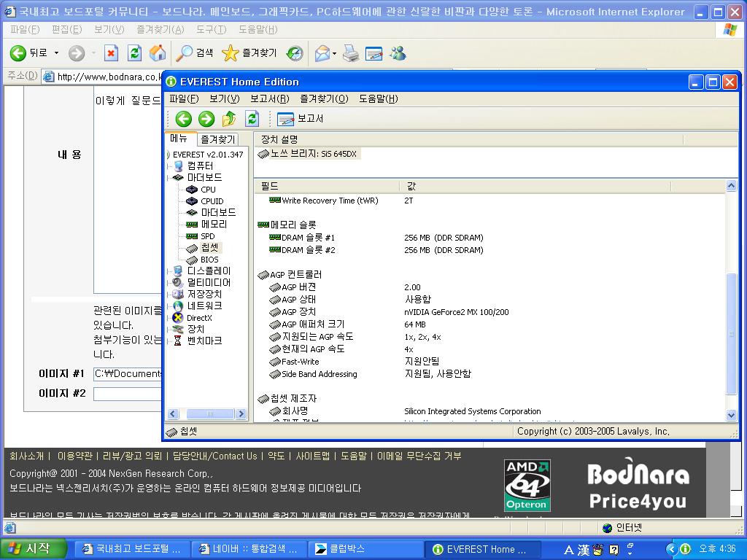The image size is (747, 560).
Task: Click Internet Explorer mail icon
Action: point(322,52)
